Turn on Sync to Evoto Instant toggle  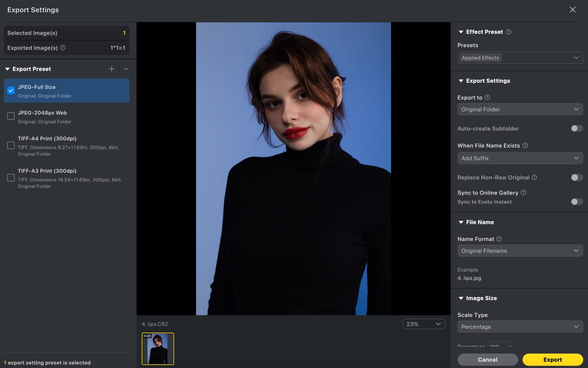pyautogui.click(x=577, y=202)
